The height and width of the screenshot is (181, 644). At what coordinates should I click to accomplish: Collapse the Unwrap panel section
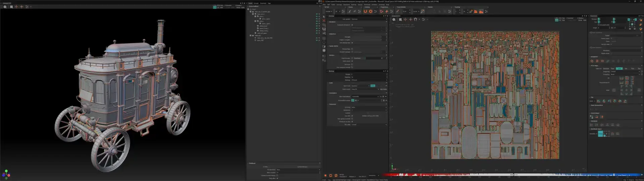point(327,16)
